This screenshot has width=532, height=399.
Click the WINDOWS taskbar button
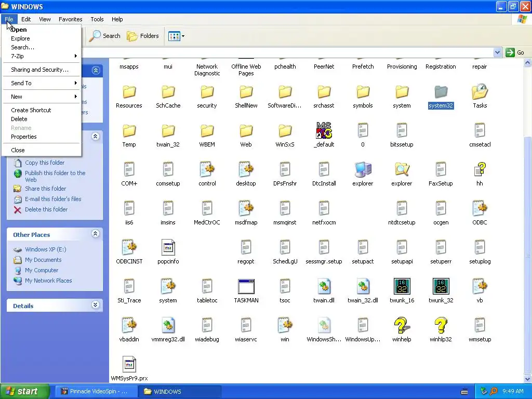pyautogui.click(x=180, y=391)
